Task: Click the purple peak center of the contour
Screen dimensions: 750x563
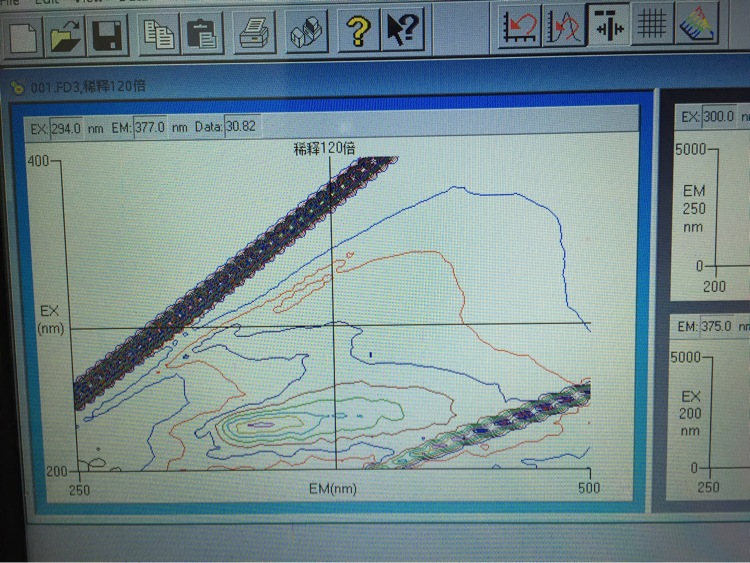Action: tap(261, 424)
